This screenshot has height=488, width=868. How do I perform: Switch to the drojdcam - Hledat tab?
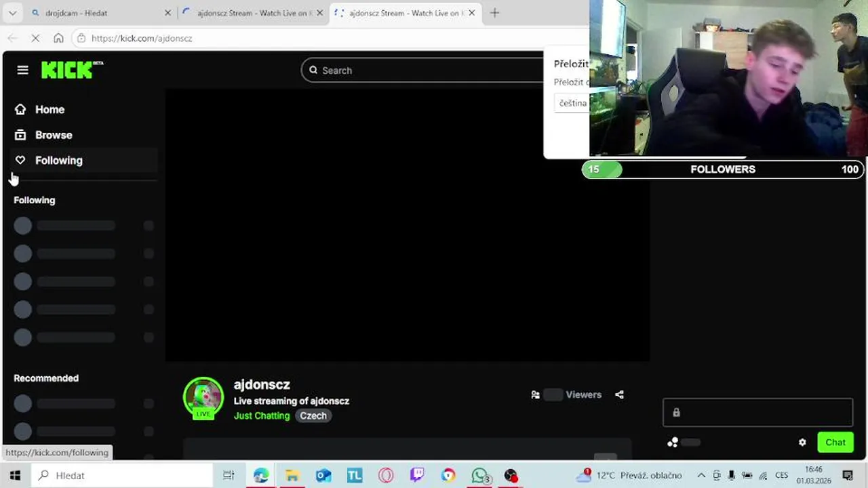coord(96,13)
